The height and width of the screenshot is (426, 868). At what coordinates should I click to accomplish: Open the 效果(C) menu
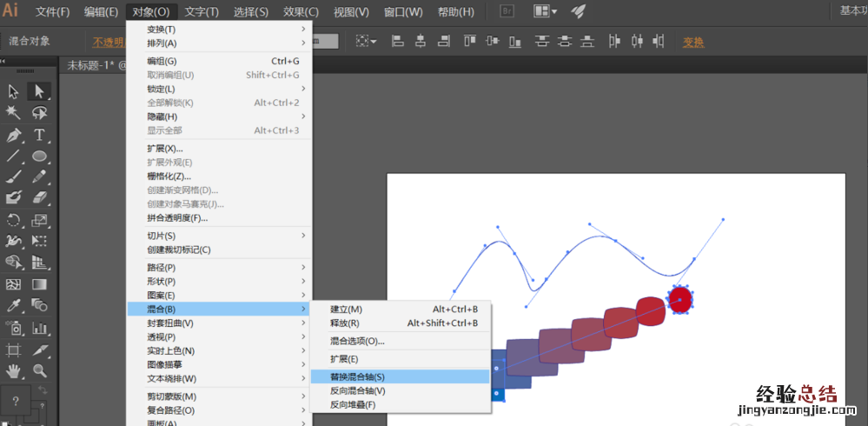coord(301,12)
